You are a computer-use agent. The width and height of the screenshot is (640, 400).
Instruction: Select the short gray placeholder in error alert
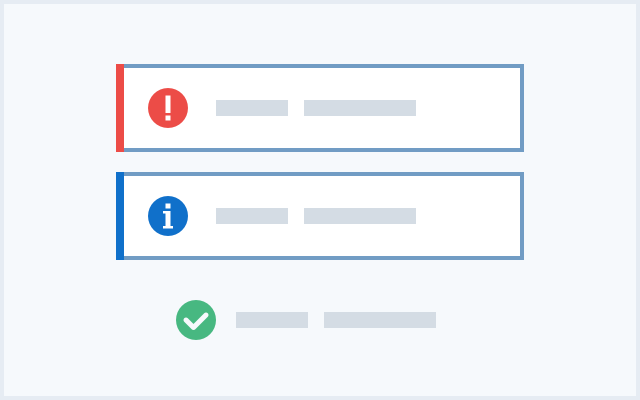(x=252, y=108)
